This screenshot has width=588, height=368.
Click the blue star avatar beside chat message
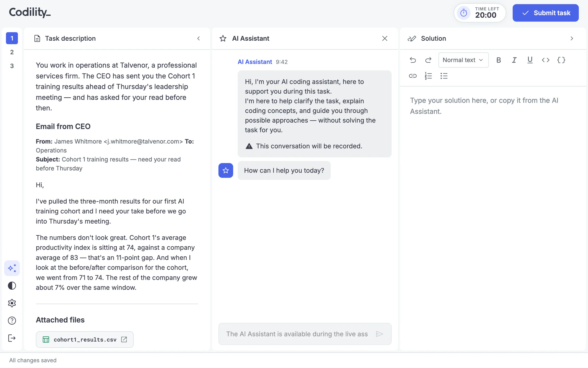226,170
